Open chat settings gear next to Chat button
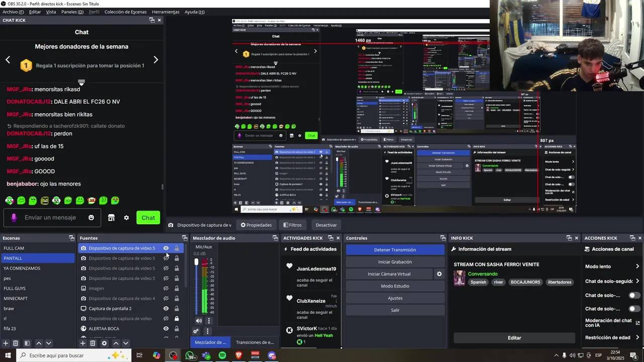 pyautogui.click(x=126, y=218)
